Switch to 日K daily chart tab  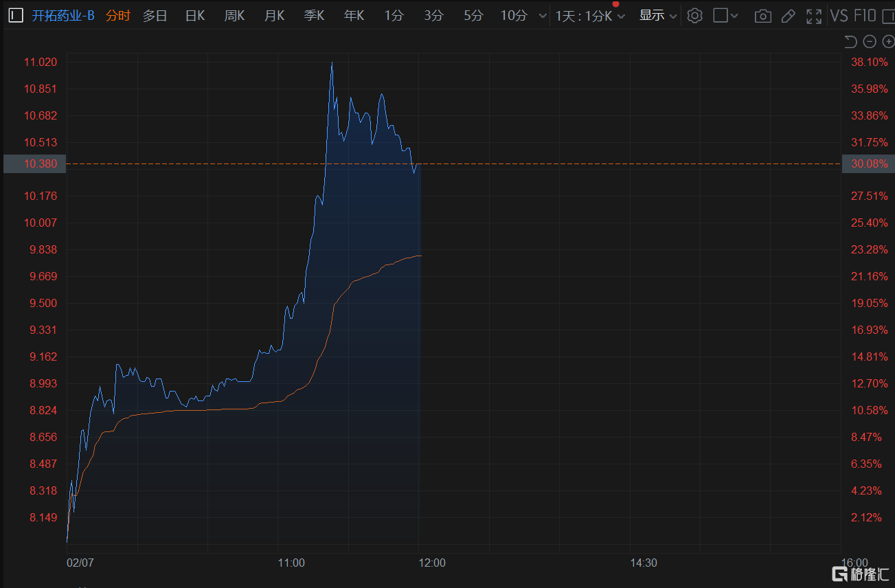pyautogui.click(x=195, y=16)
